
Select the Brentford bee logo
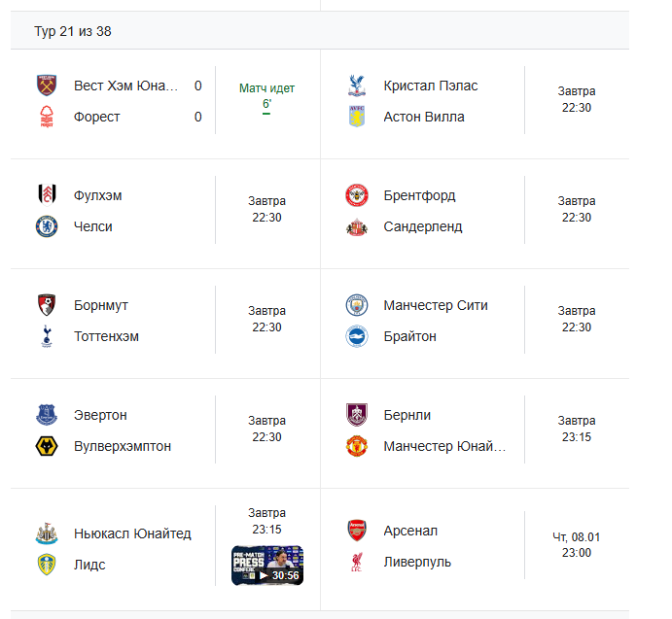click(x=357, y=195)
